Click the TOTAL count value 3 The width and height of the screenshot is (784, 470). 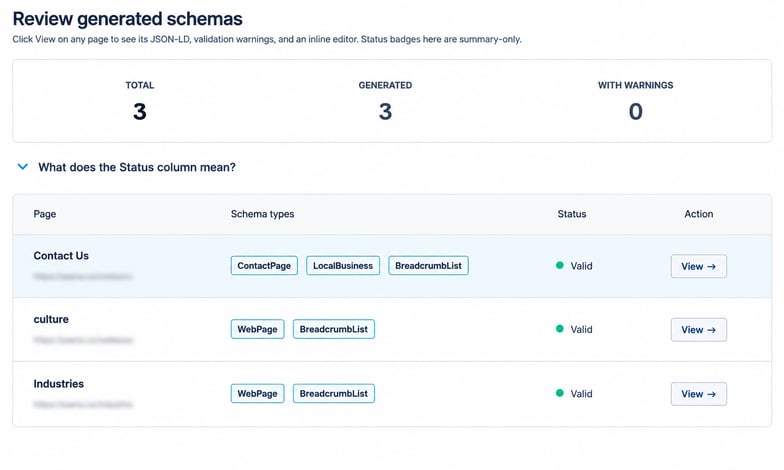140,111
